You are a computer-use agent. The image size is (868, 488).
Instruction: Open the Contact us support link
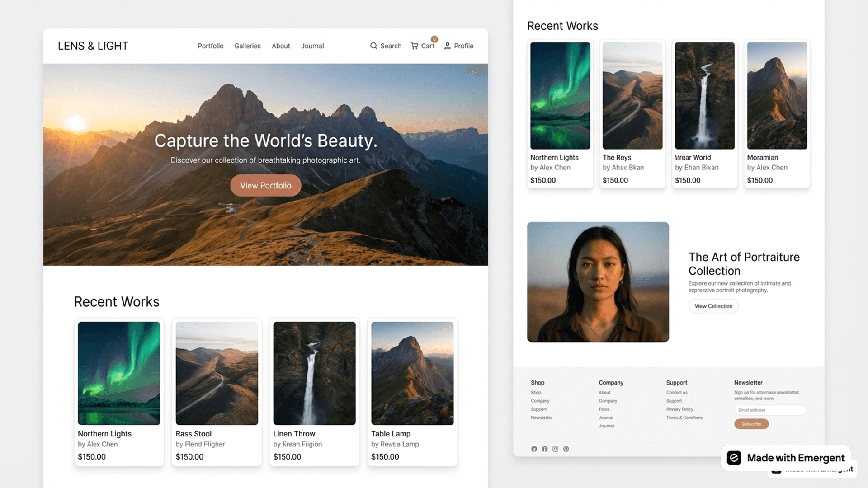[x=677, y=392]
